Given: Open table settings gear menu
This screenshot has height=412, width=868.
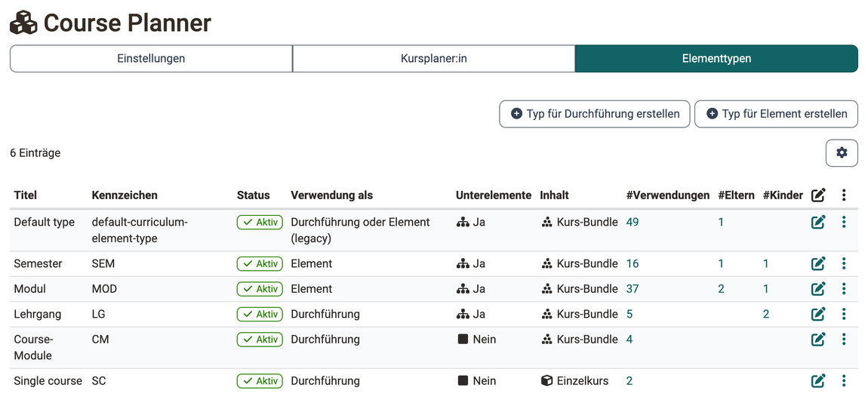Looking at the screenshot, I should click(842, 153).
